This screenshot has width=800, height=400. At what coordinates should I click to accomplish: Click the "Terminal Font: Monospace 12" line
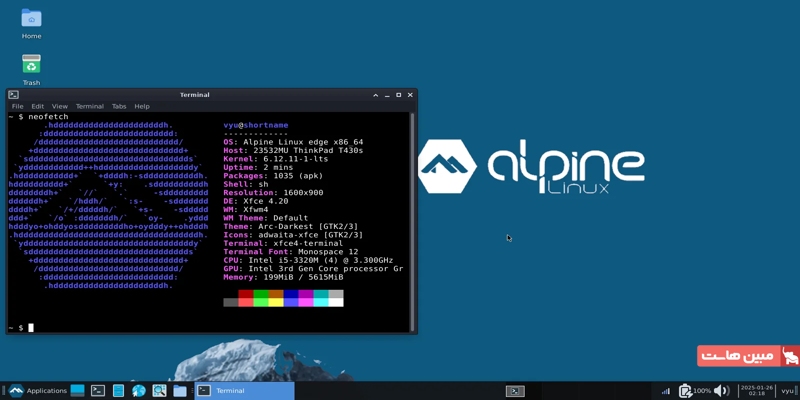tap(291, 252)
